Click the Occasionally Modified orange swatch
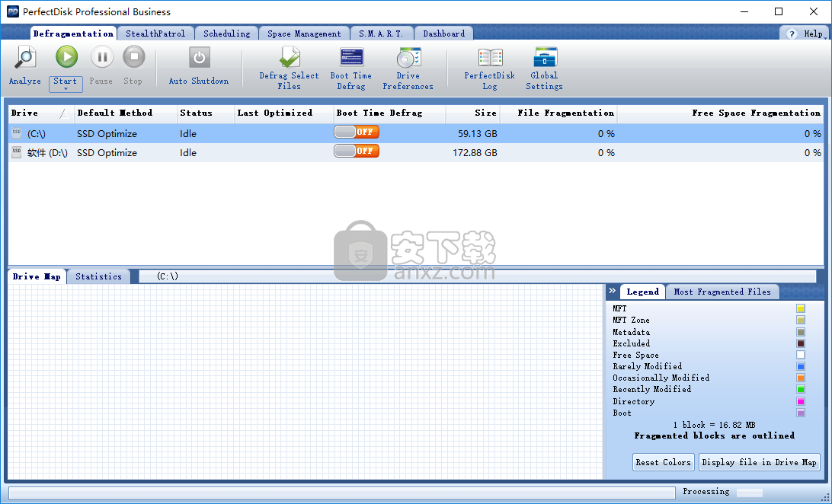832x504 pixels. [801, 378]
